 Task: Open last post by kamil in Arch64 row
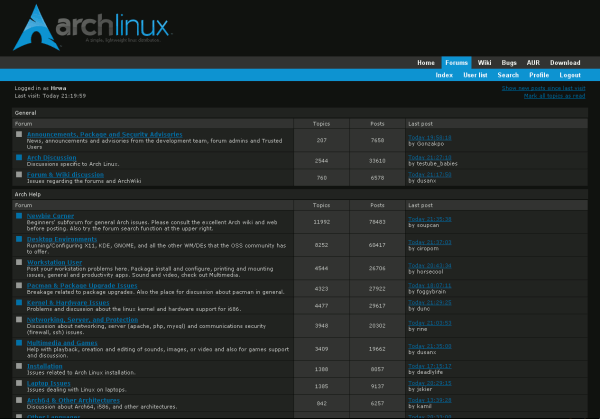(430, 400)
